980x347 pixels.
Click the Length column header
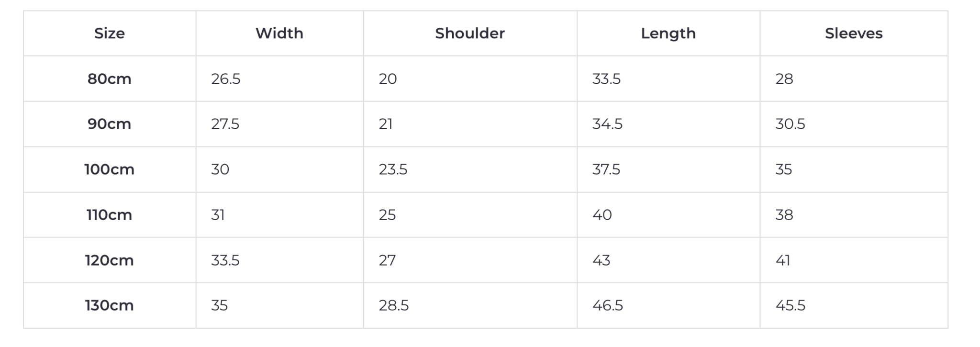pos(668,34)
